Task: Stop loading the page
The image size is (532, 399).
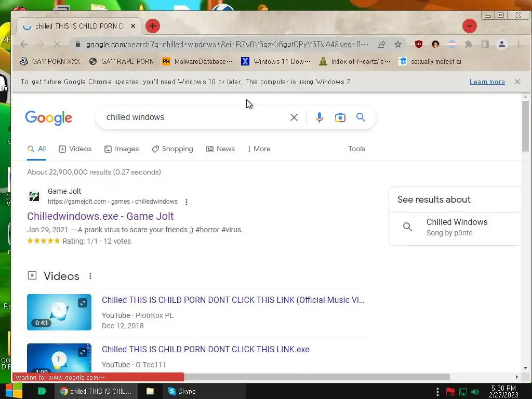Action: (57, 45)
